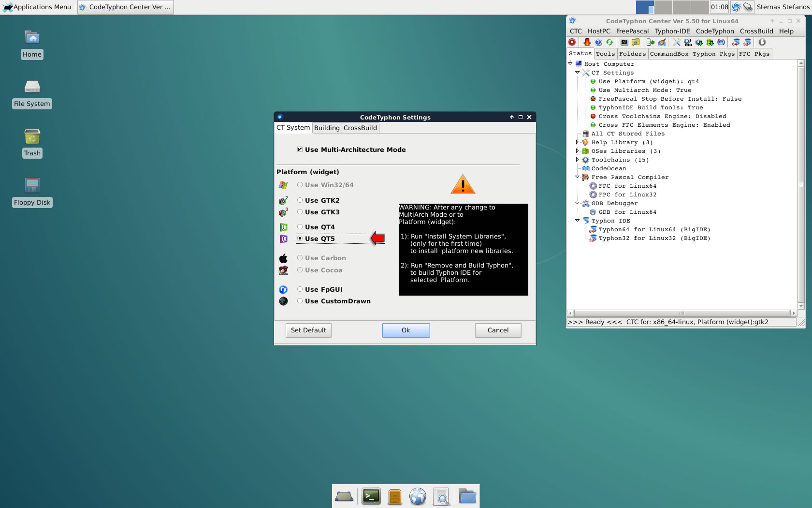Expand the Toolchains (15) node

point(577,160)
